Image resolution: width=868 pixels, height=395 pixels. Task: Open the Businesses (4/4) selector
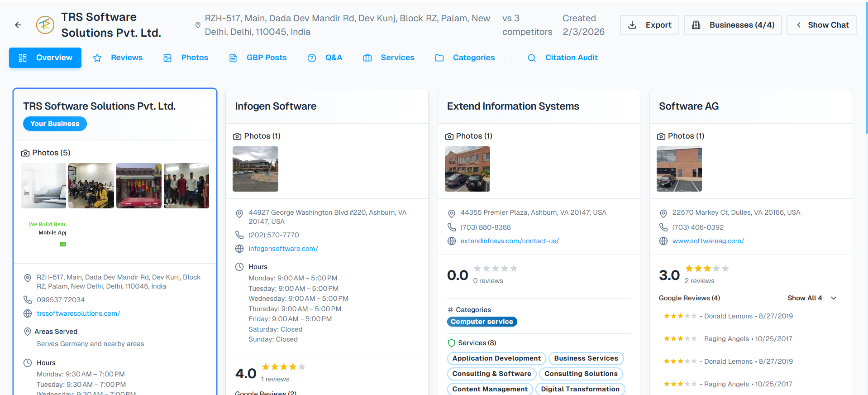733,25
